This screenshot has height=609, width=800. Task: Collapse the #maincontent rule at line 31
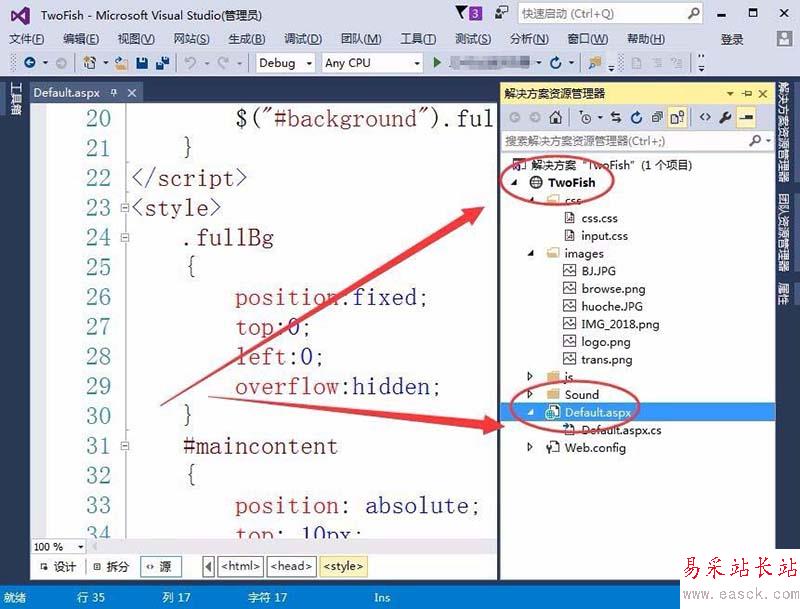(125, 446)
